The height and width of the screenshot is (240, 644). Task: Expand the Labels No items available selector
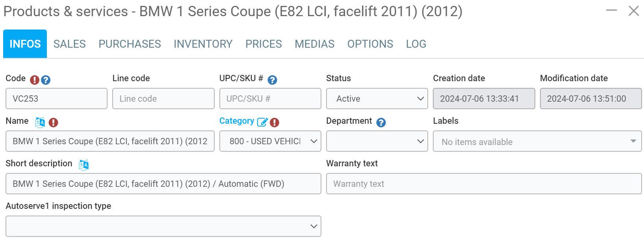coord(537,141)
